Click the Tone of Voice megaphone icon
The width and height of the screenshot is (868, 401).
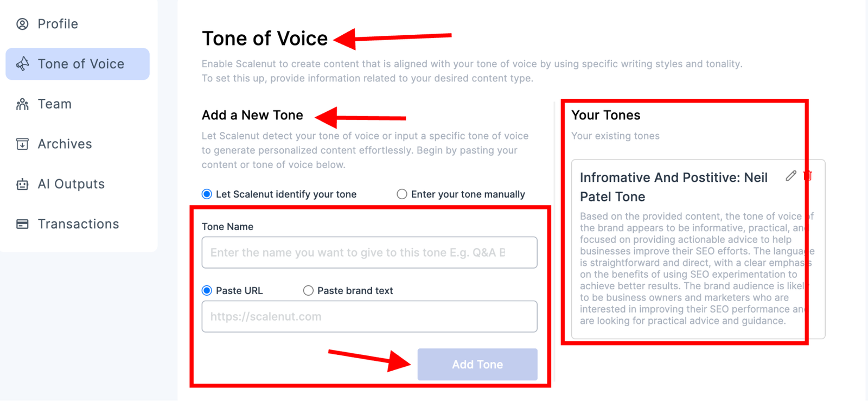[22, 64]
